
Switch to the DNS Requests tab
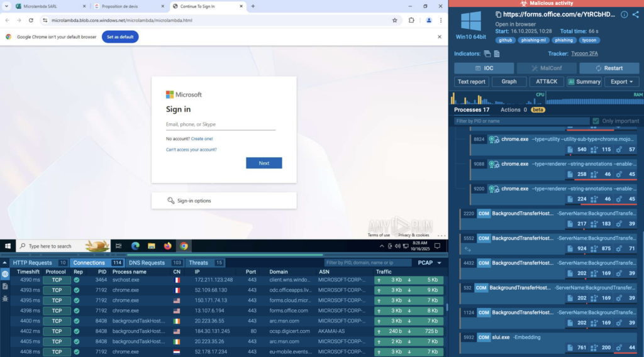[155, 263]
